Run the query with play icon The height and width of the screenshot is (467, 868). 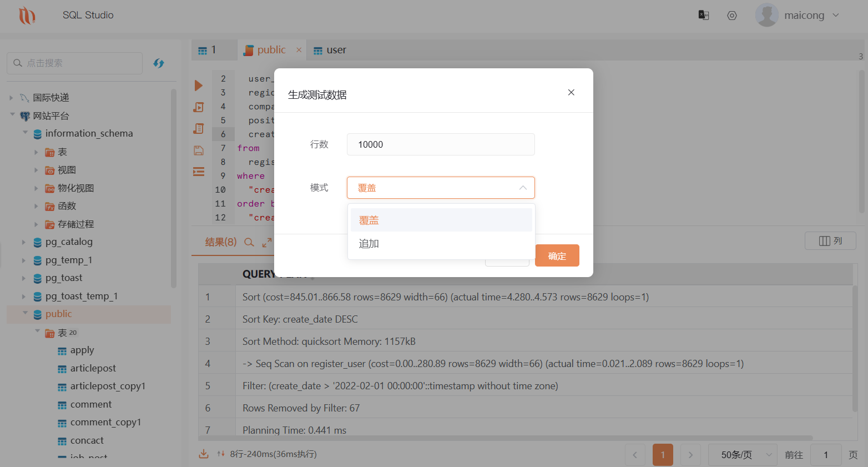[199, 86]
